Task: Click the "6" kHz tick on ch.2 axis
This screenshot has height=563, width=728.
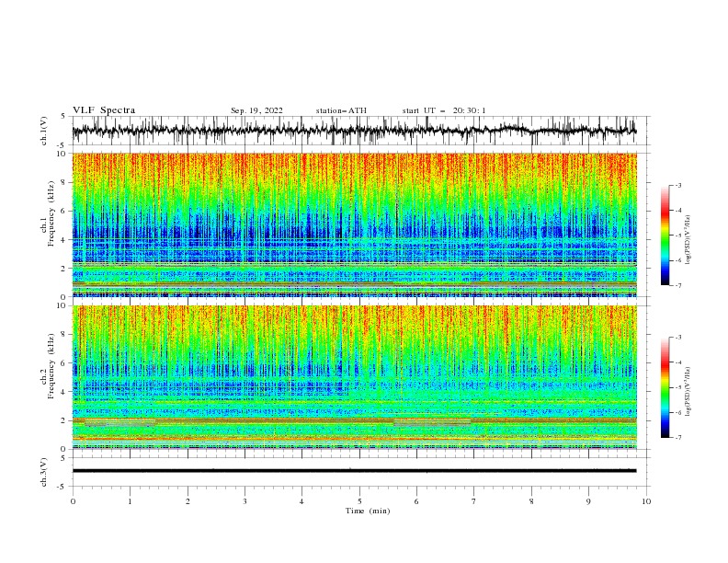Action: coord(64,363)
